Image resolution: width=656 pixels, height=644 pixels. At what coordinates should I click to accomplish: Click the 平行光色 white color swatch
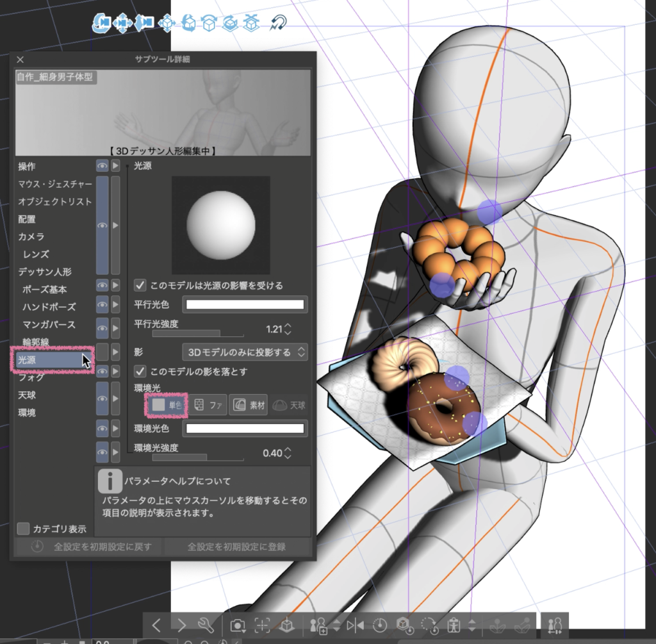245,304
